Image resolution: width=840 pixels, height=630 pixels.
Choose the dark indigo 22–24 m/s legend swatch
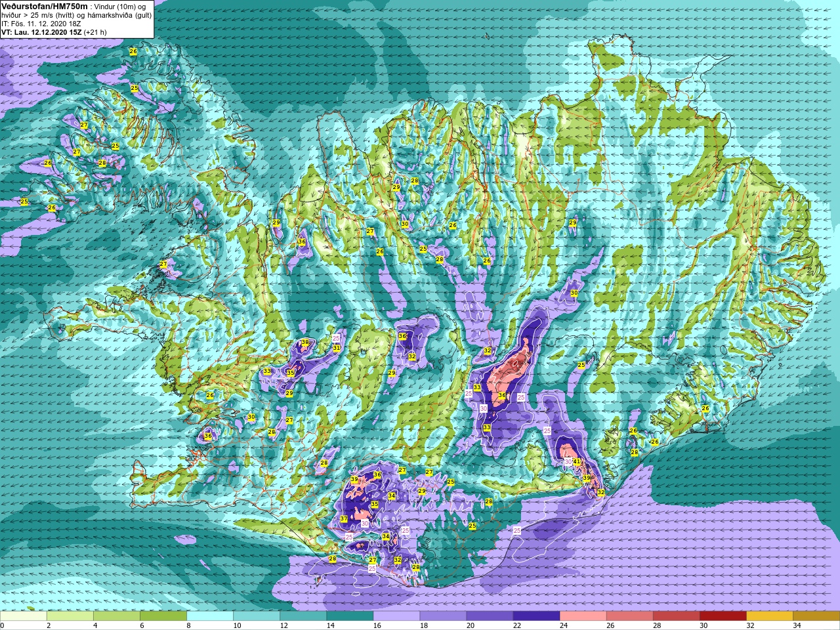click(536, 616)
